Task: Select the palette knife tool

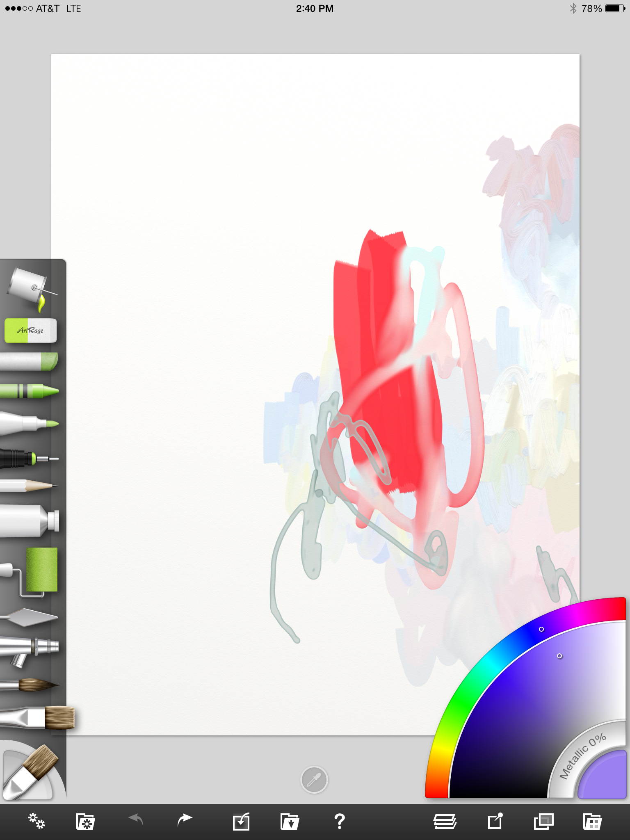Action: tap(30, 617)
